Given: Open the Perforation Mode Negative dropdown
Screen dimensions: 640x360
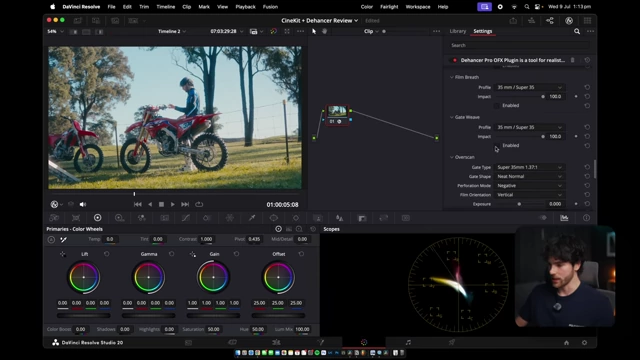Looking at the screenshot, I should coord(529,186).
